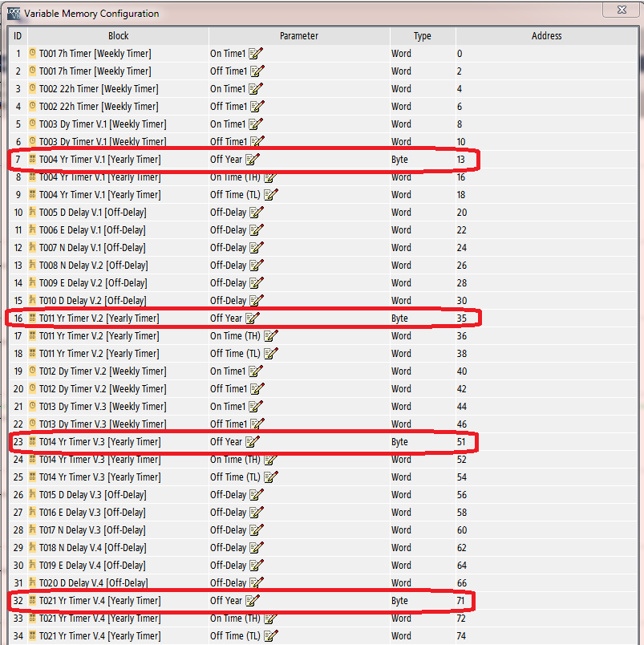Click yearly timer icon of T004 row 7
644x645 pixels.
coord(33,159)
